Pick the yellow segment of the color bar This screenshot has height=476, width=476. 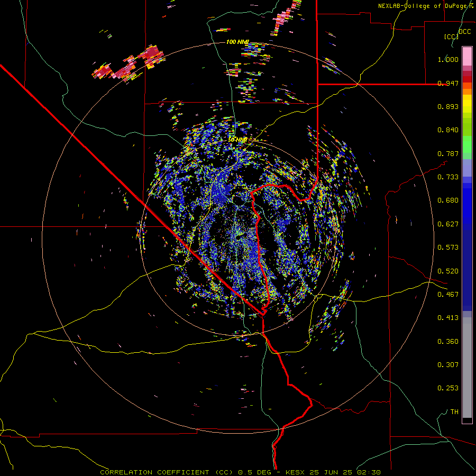[467, 104]
